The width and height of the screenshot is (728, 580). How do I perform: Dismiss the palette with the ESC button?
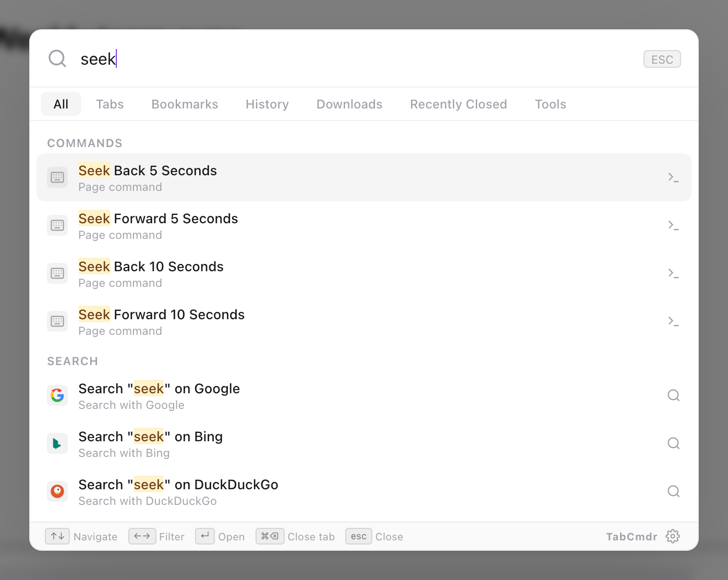pos(662,59)
